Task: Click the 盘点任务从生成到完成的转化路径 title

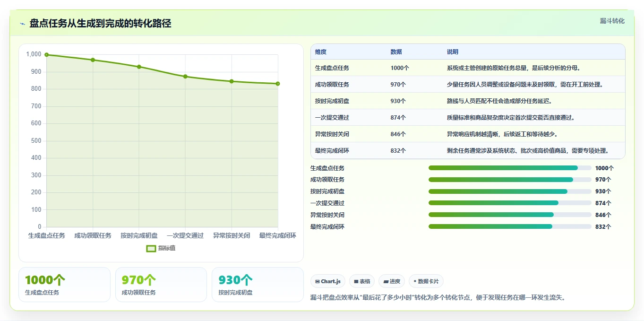Action: click(x=100, y=24)
